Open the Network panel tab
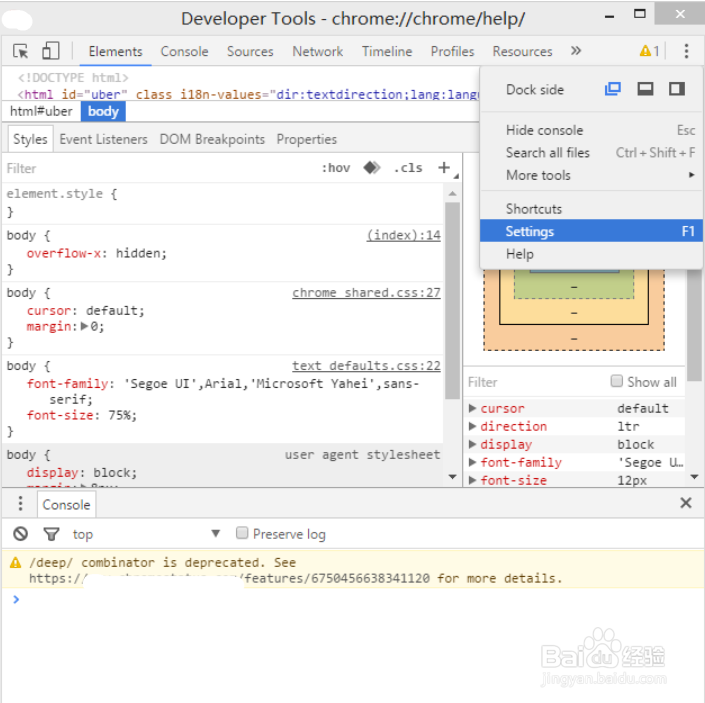 pyautogui.click(x=317, y=51)
